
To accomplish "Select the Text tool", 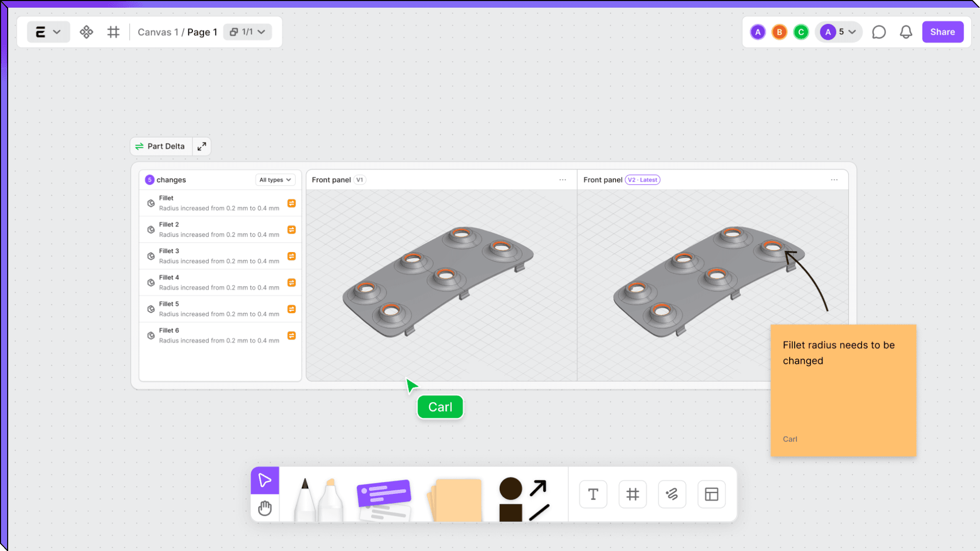I will [x=593, y=494].
